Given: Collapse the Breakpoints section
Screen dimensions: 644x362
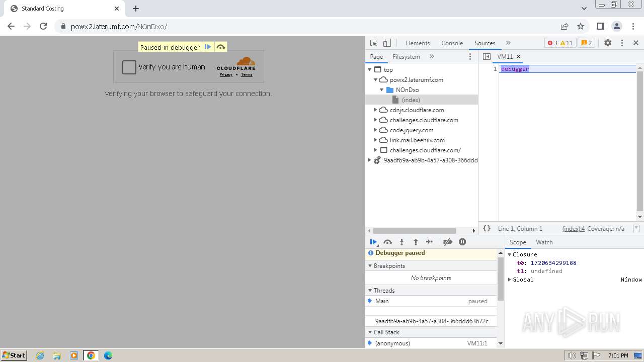Looking at the screenshot, I should coord(431,266).
